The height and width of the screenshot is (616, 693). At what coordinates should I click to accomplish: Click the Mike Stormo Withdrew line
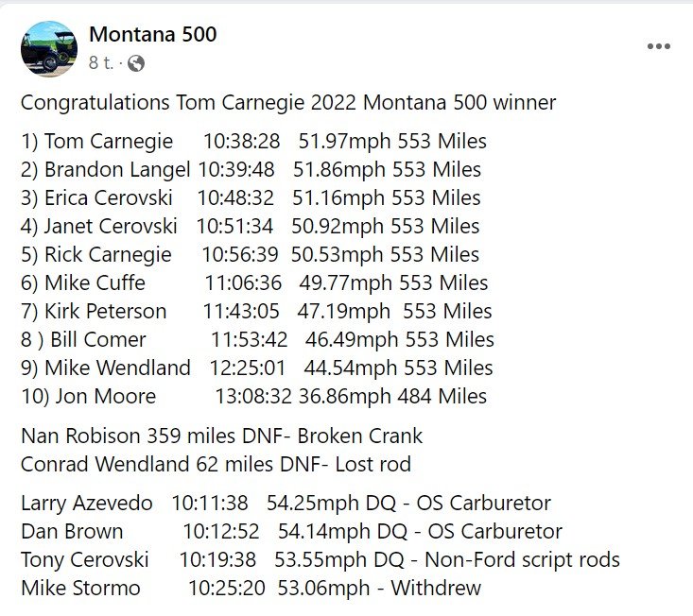pyautogui.click(x=251, y=589)
